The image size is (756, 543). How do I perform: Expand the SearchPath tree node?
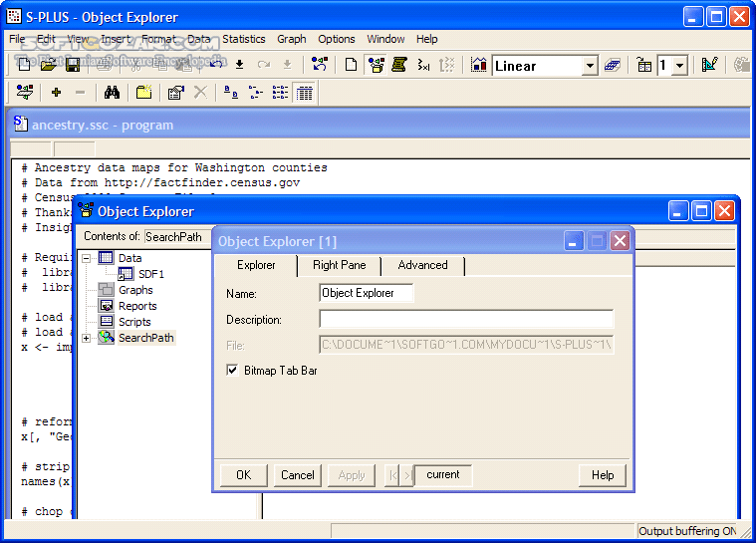coord(87,338)
